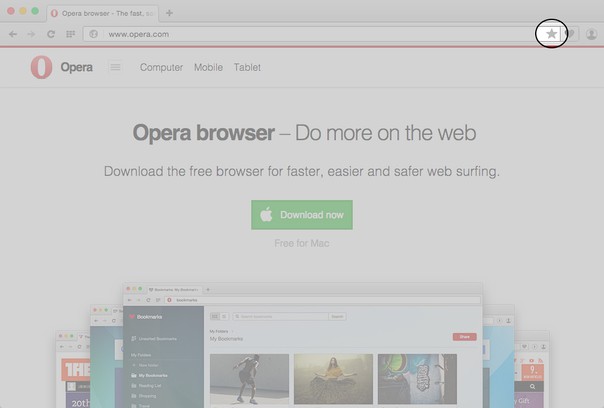Go back with the back arrow

(13, 34)
